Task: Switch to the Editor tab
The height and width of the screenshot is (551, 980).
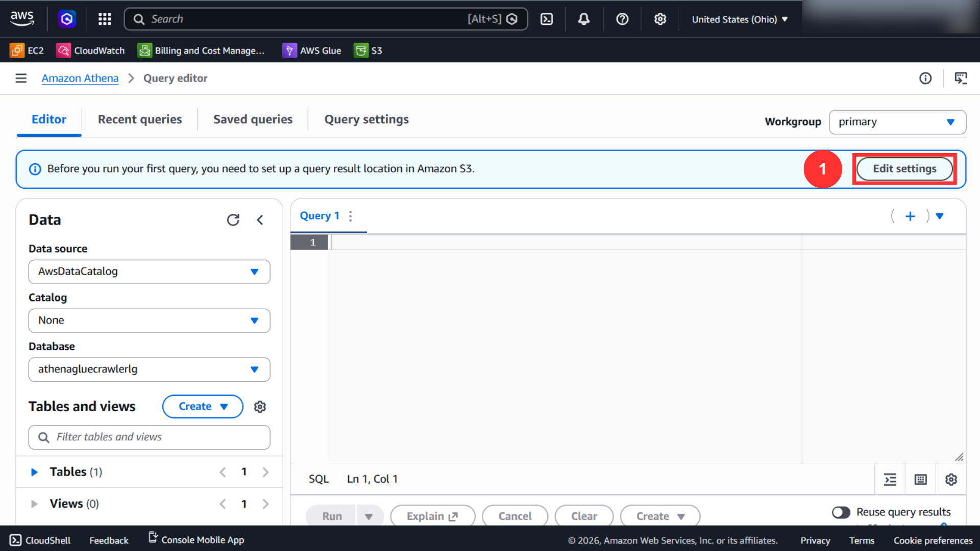Action: (49, 119)
